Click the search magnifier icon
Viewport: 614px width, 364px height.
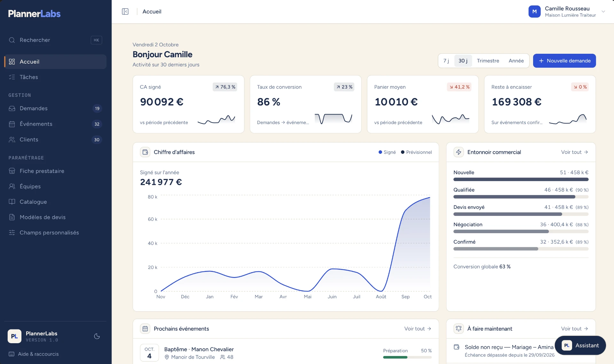(12, 40)
